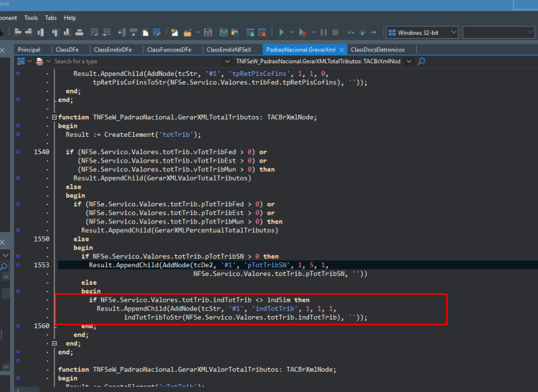The height and width of the screenshot is (392, 538).
Task: Click the GerarXMLPercentualTotalTributos call in the code
Action: pyautogui.click(x=213, y=230)
